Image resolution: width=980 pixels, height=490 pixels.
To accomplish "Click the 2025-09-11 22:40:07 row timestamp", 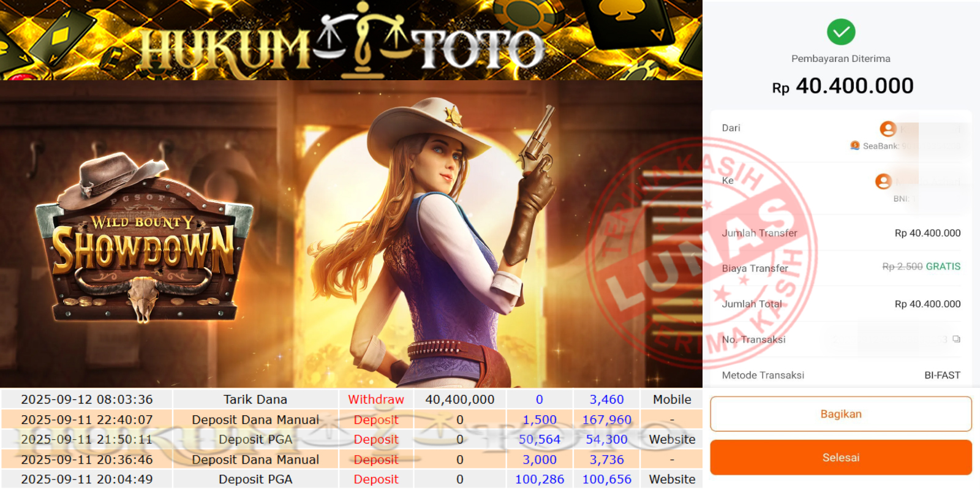I will click(87, 420).
